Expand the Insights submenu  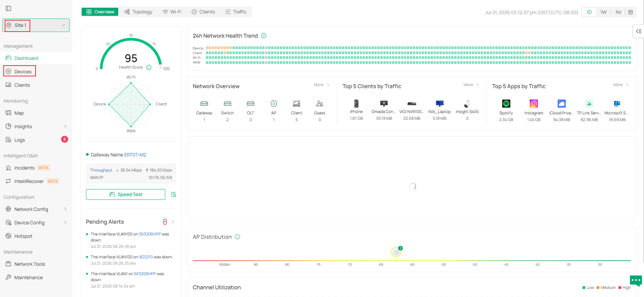click(x=36, y=126)
